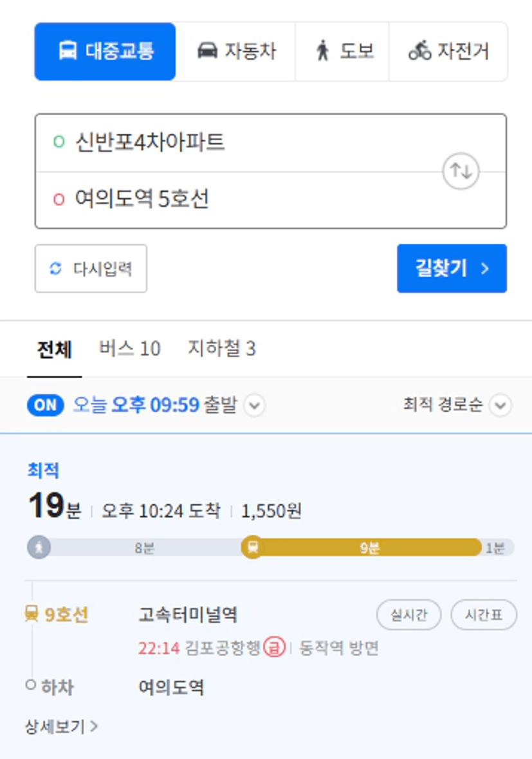Toggle the ON real-time departure switch

pyautogui.click(x=46, y=405)
